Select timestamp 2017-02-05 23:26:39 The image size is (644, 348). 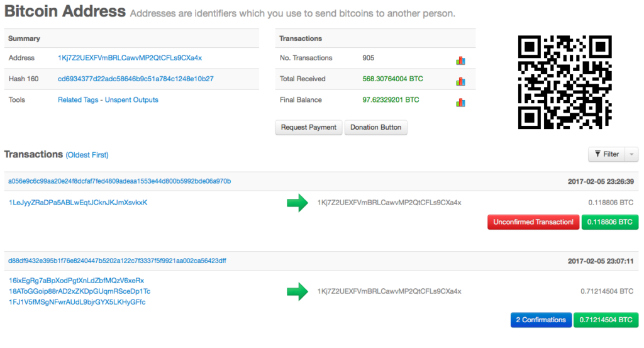click(x=601, y=181)
